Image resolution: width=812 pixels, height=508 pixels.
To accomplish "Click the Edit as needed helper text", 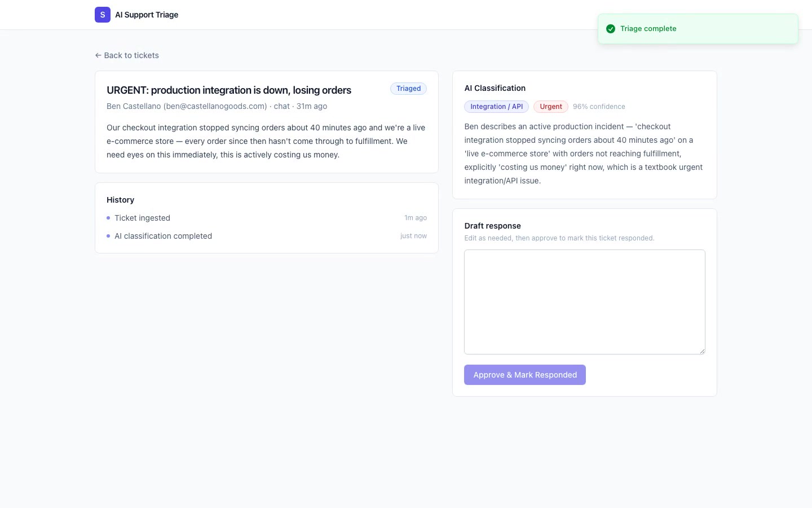I will [559, 238].
